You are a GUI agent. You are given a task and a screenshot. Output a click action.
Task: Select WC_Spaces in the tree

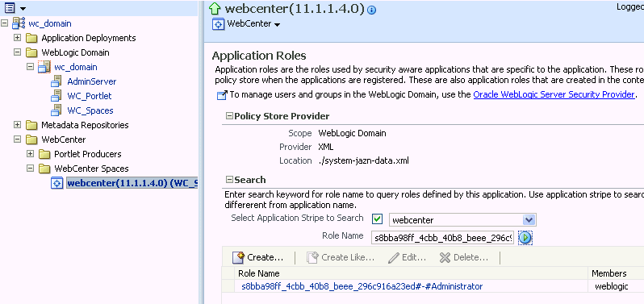pyautogui.click(x=90, y=110)
